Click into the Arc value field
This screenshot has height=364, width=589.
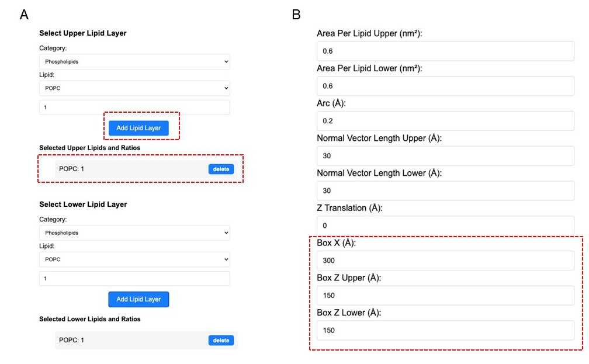445,121
